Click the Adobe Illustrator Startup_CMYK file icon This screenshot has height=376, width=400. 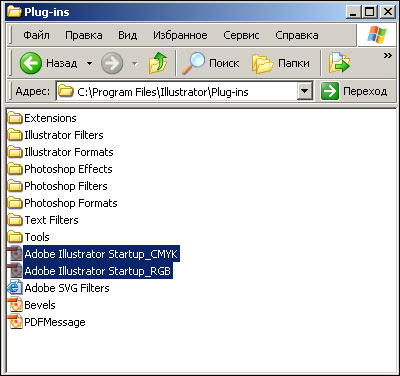pyautogui.click(x=15, y=254)
